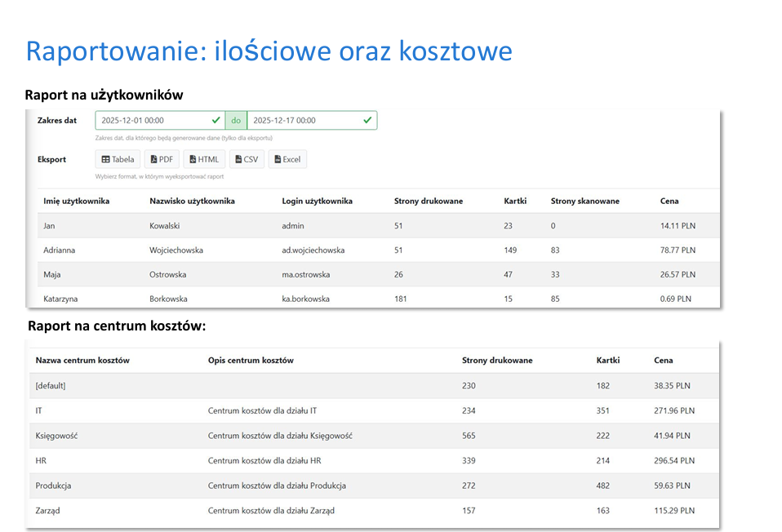Click the price '78.77 PLN'
The width and height of the screenshot is (782, 532).
pyautogui.click(x=678, y=250)
